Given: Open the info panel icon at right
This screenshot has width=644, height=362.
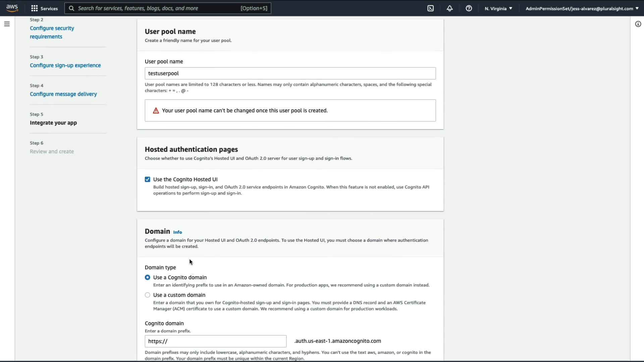Looking at the screenshot, I should (638, 24).
